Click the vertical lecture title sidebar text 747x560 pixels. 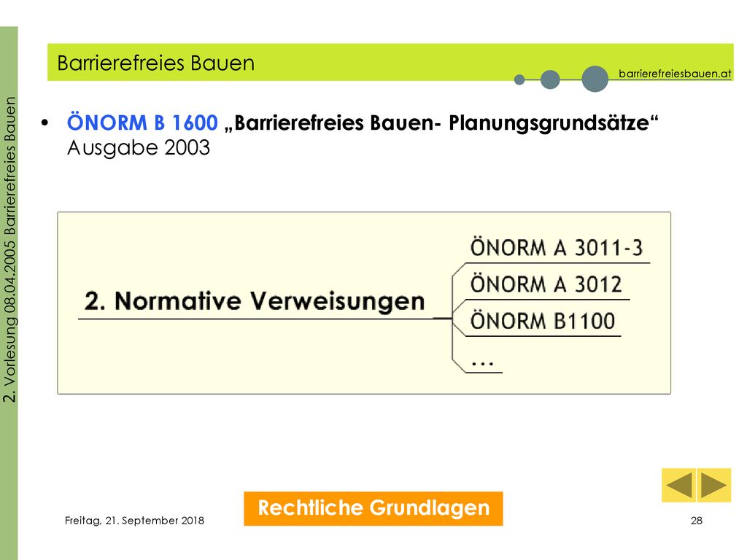9,249
